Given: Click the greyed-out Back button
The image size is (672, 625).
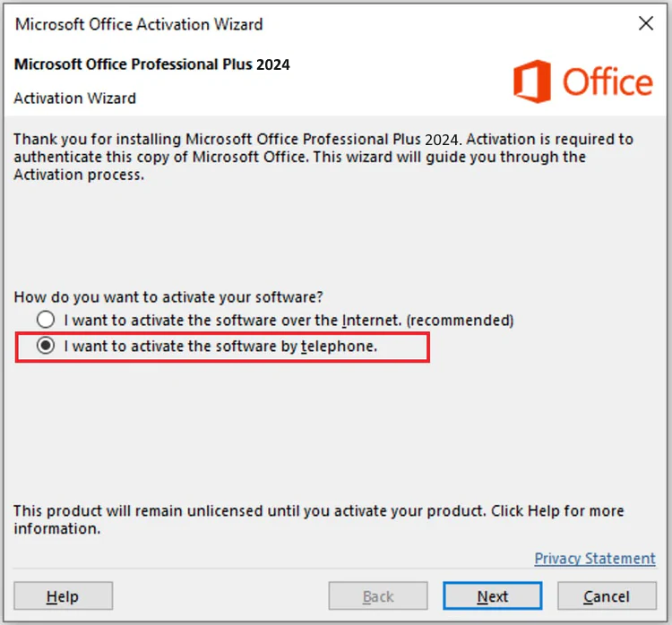Looking at the screenshot, I should point(378,596).
